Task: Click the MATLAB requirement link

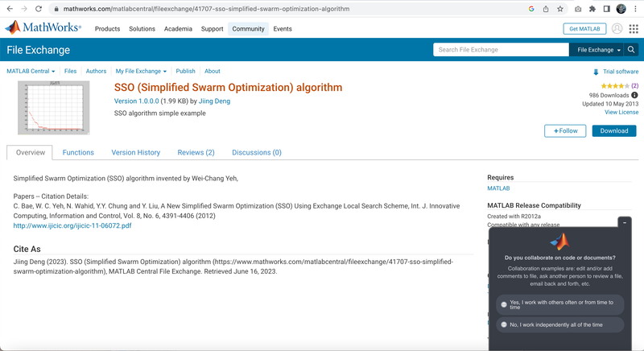Action: tap(498, 188)
